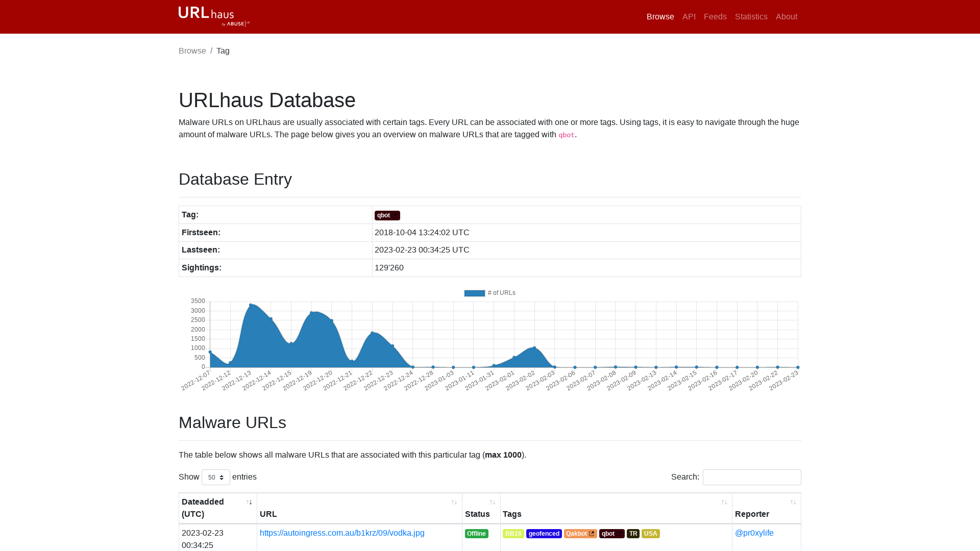The width and height of the screenshot is (980, 551).
Task: Click the qbot tag in table row
Action: point(612,534)
